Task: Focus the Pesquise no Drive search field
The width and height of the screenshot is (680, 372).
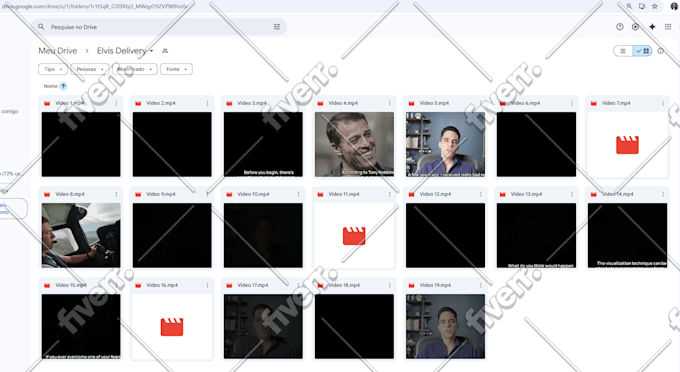Action: click(x=159, y=27)
